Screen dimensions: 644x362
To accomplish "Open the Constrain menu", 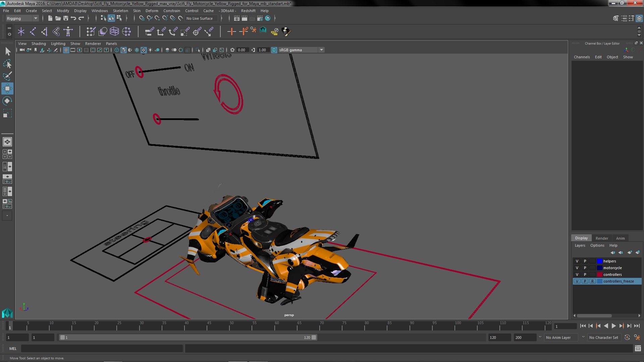I will pyautogui.click(x=172, y=11).
